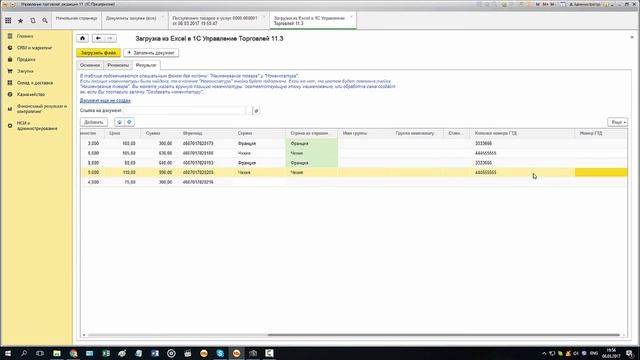This screenshot has height=360, width=640.
Task: Select the Результат tab
Action: (x=146, y=65)
